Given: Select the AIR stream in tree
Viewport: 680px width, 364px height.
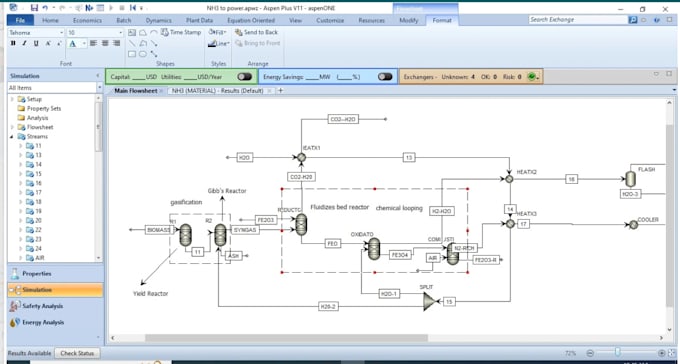Looking at the screenshot, I should [x=39, y=258].
